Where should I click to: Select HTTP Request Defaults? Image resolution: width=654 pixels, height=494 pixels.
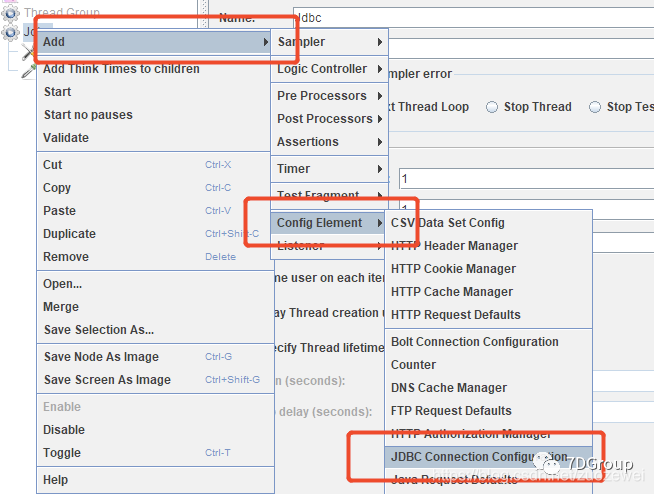click(489, 315)
